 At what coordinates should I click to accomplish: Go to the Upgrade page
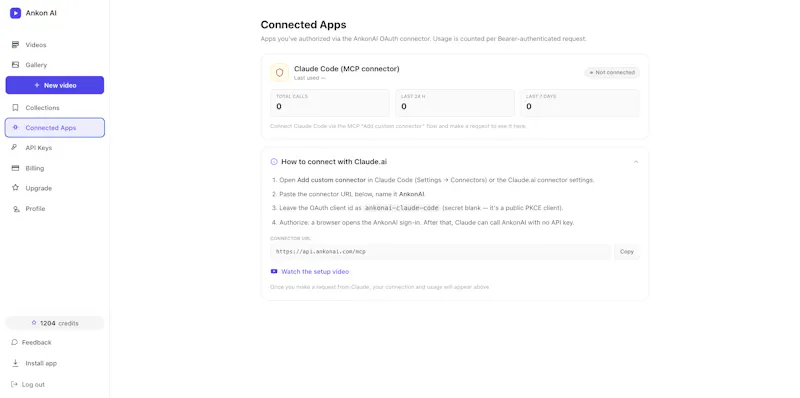[x=55, y=188]
